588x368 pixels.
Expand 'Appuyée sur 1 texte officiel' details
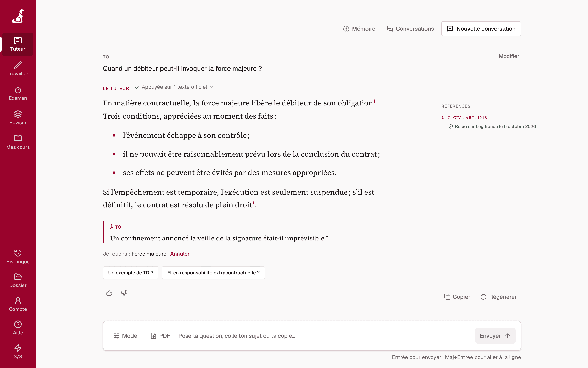point(174,87)
